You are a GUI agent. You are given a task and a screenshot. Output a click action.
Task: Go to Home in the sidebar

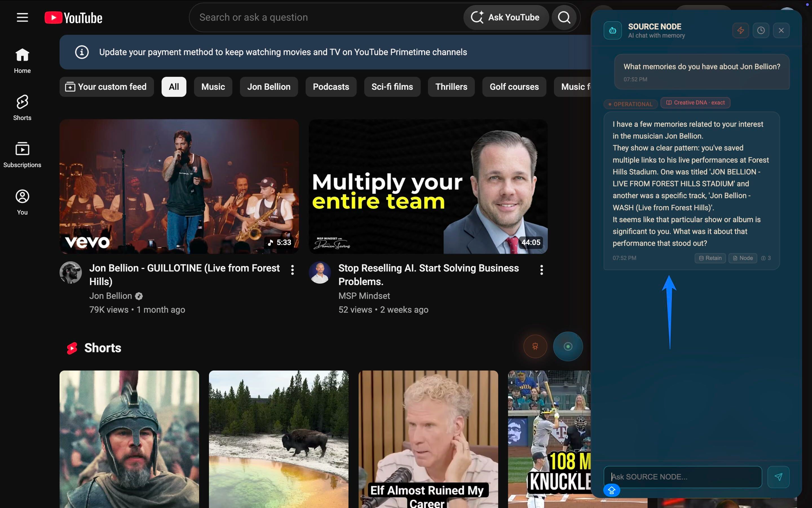(22, 61)
